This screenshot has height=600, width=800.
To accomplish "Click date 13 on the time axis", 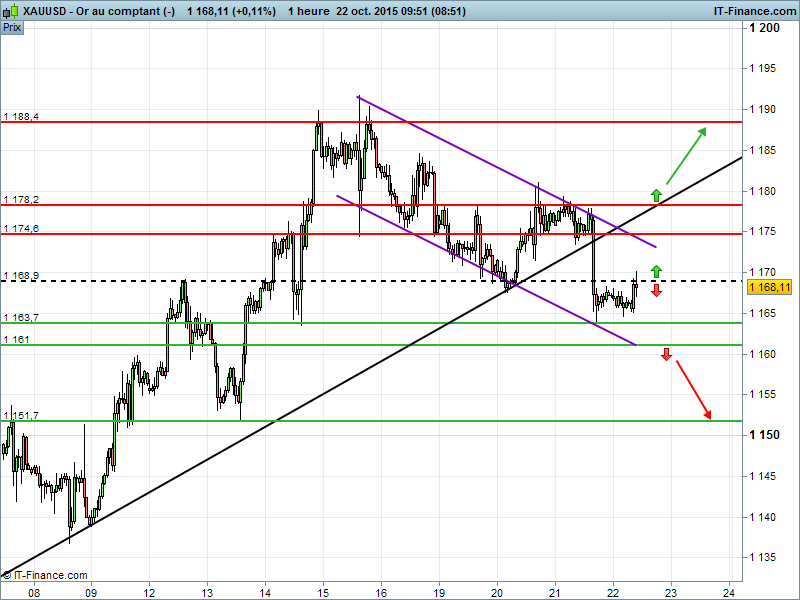I will coord(207,593).
